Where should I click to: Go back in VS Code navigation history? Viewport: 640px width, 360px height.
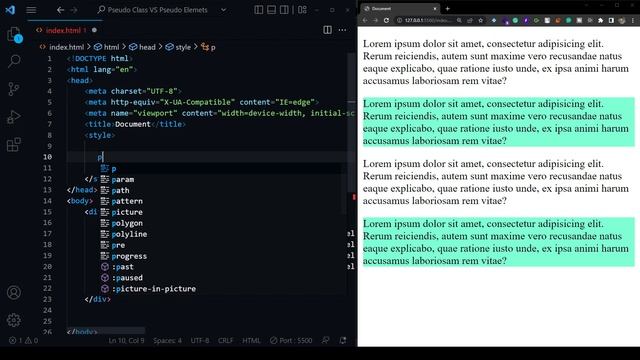(x=60, y=10)
